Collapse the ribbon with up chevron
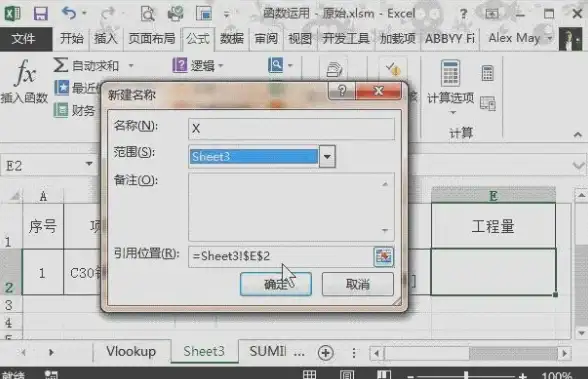The width and height of the screenshot is (588, 379). (x=578, y=135)
